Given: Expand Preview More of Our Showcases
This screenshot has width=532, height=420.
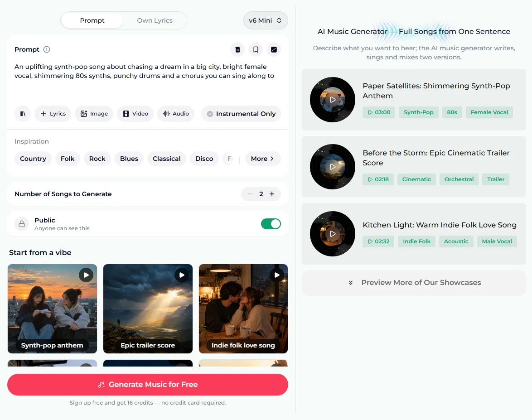Looking at the screenshot, I should [x=414, y=283].
